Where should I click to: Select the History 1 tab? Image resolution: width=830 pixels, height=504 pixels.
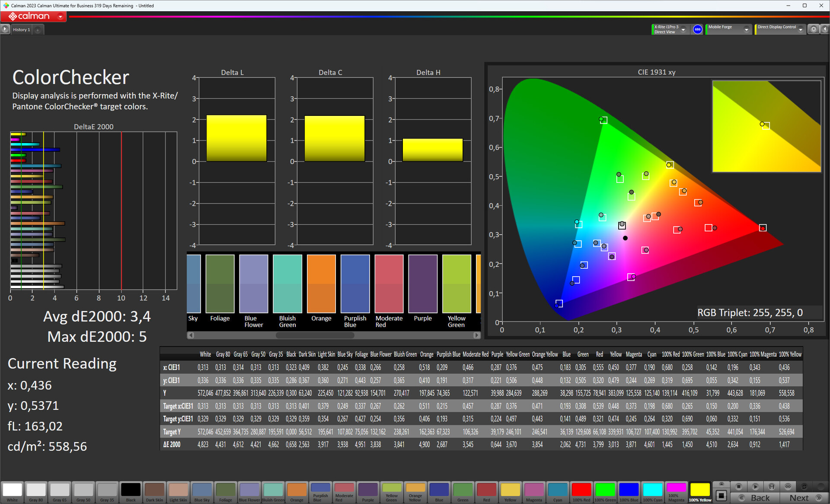[x=21, y=30]
